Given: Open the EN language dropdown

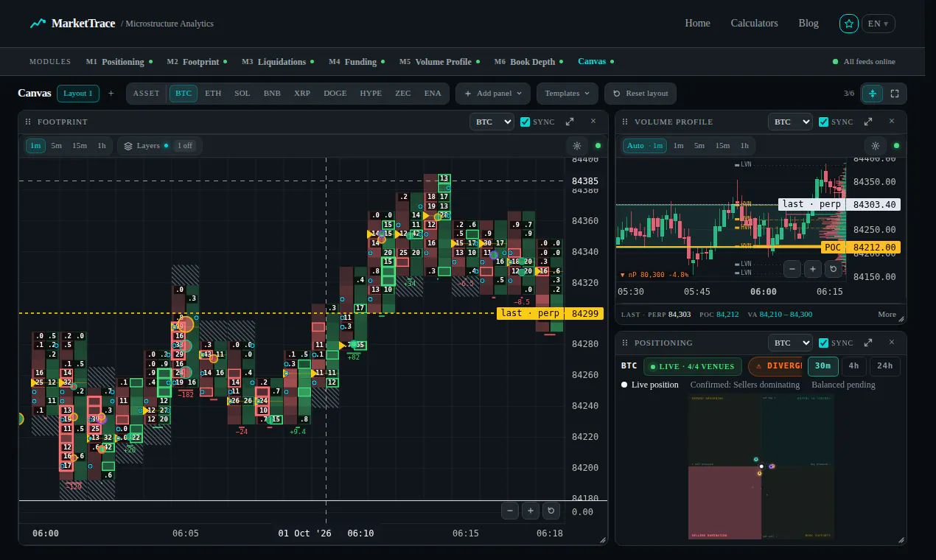Looking at the screenshot, I should tap(879, 24).
